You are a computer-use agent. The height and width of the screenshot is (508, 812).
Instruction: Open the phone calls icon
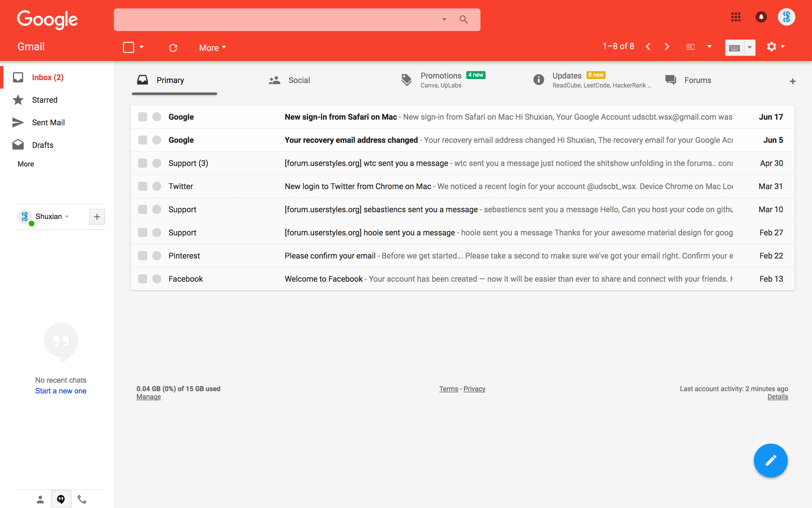click(x=82, y=500)
